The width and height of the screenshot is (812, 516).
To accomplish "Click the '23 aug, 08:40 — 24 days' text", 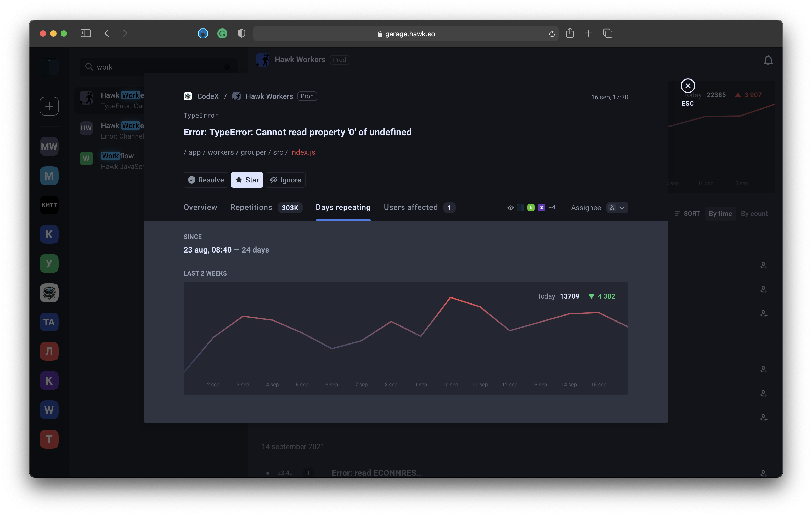I will point(226,250).
